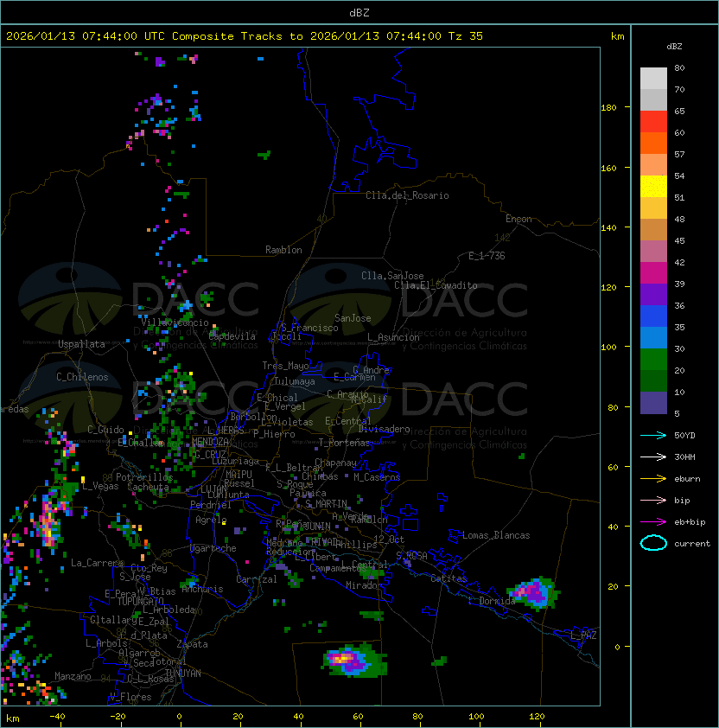This screenshot has height=728, width=719.
Task: Click the Mirador label
Action: click(x=364, y=585)
